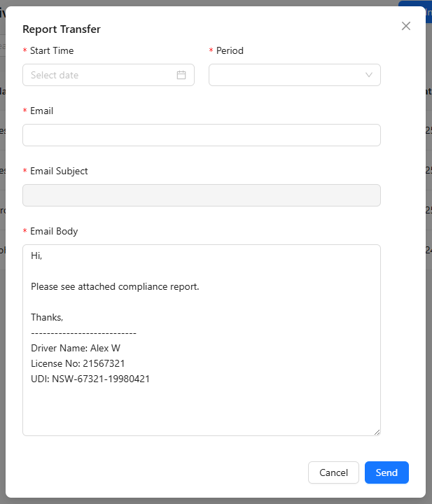This screenshot has width=432, height=504.
Task: Place cursor on UDI: NSW-67321-19980421 line
Action: pos(90,379)
